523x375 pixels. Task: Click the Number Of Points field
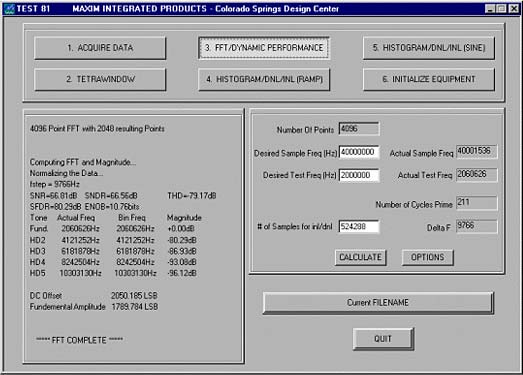359,129
